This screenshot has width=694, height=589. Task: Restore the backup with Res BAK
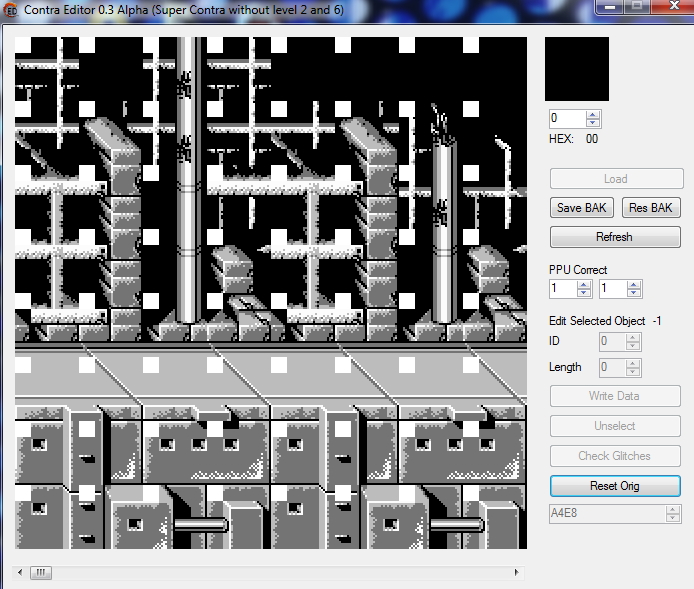coord(651,208)
